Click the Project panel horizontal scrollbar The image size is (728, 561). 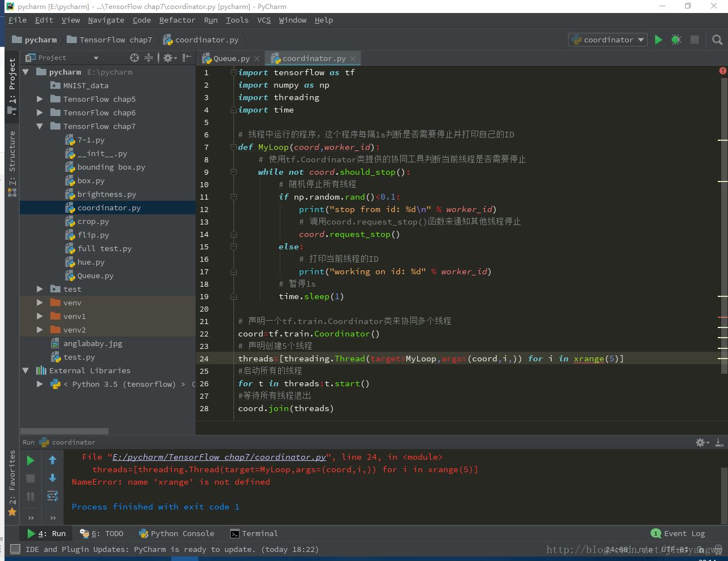coord(64,431)
